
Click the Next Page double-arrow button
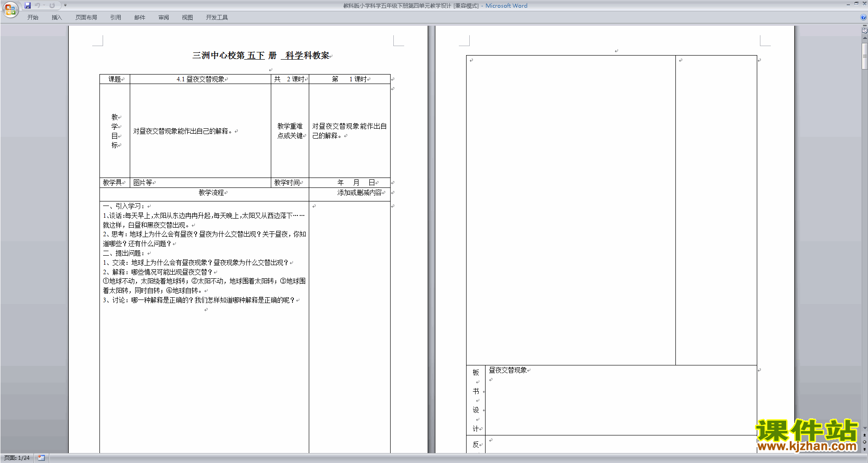point(864,449)
